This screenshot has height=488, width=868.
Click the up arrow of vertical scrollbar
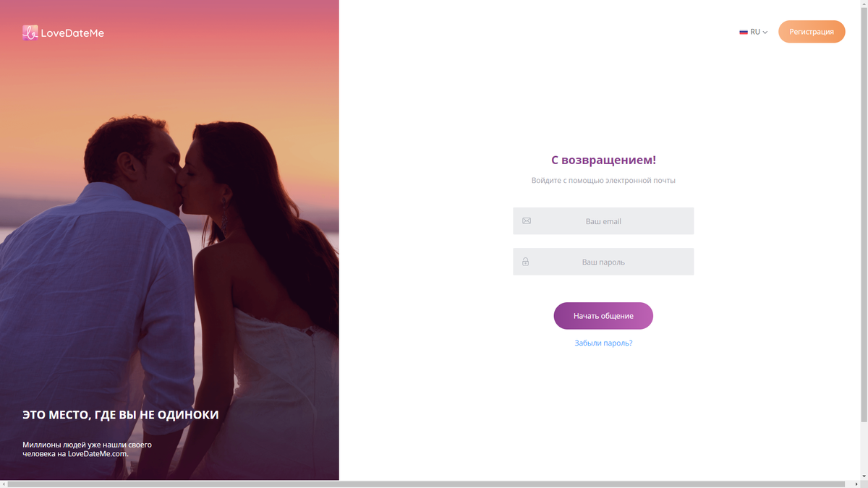(864, 4)
